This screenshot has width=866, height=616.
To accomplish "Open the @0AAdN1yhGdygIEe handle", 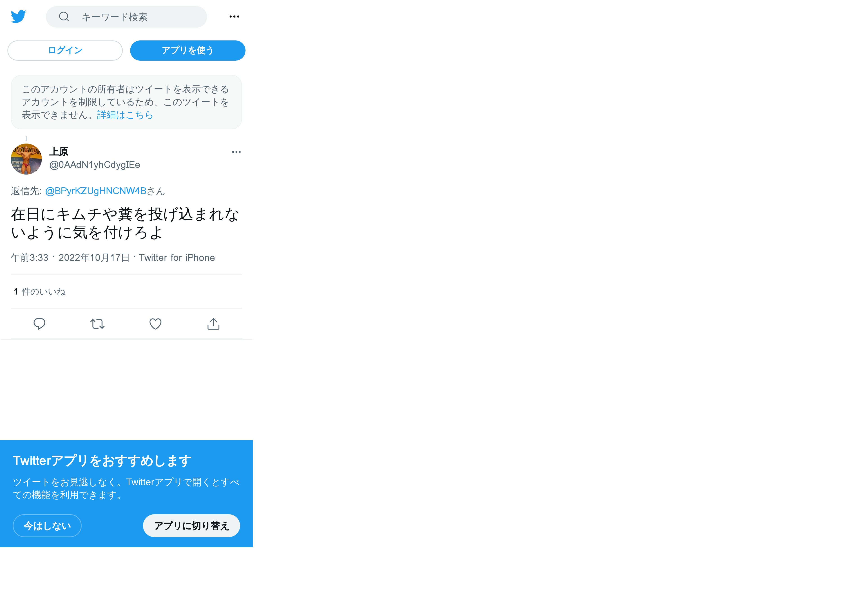I will [x=94, y=165].
